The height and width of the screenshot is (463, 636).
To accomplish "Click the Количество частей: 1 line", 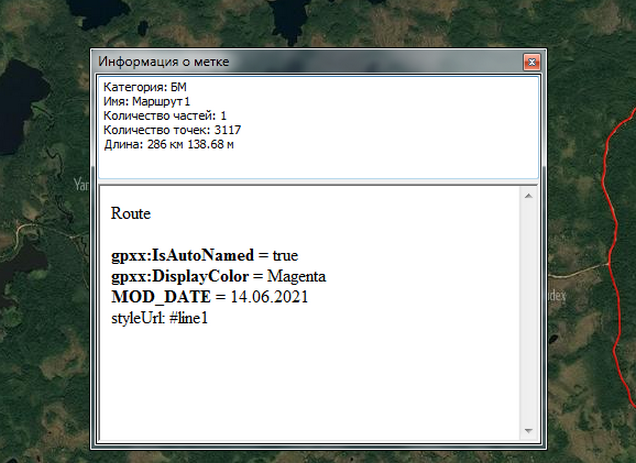I will point(165,116).
